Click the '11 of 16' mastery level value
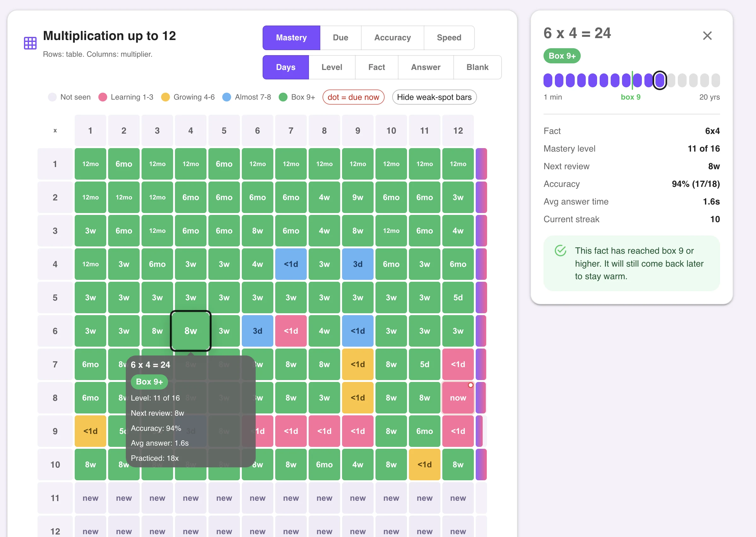This screenshot has width=756, height=537. [x=703, y=149]
